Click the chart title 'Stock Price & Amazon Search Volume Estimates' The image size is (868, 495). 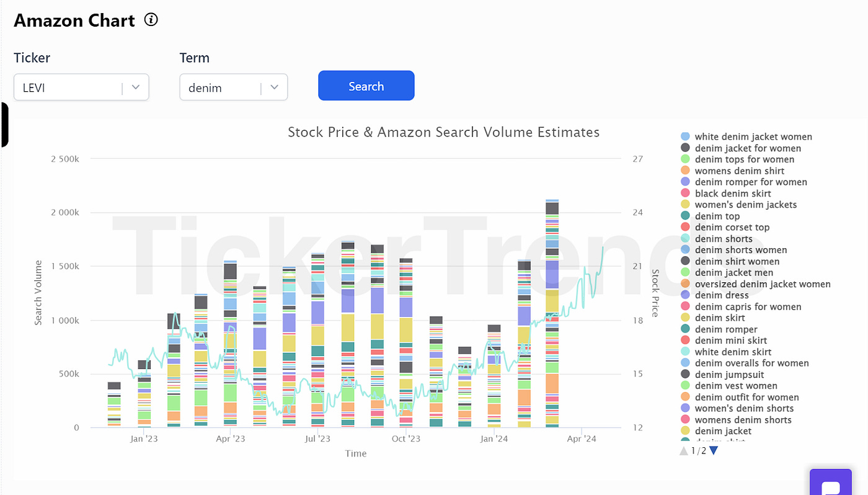pyautogui.click(x=444, y=132)
